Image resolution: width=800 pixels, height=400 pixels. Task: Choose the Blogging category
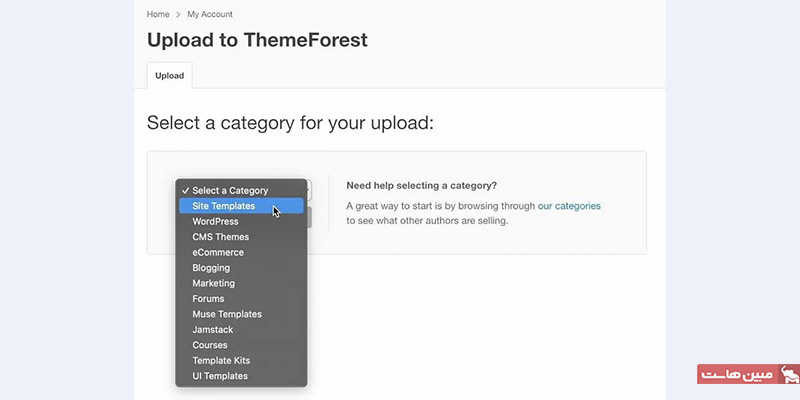point(211,268)
